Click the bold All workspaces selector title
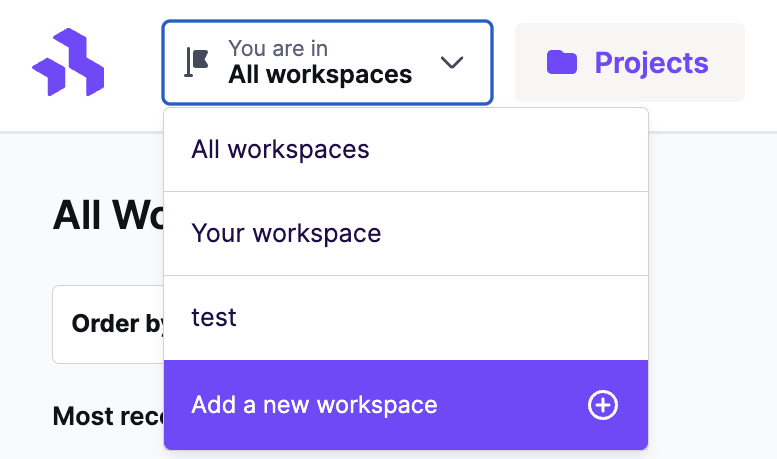This screenshot has height=459, width=777. (x=320, y=75)
